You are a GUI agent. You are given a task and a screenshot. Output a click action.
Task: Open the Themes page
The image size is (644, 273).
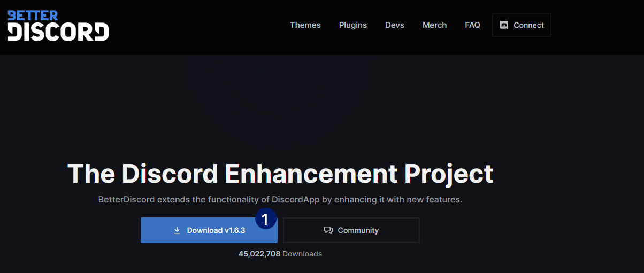(305, 25)
